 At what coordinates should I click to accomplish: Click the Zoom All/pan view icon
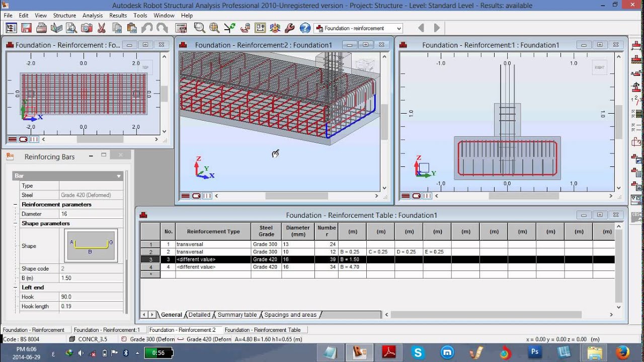tap(214, 28)
